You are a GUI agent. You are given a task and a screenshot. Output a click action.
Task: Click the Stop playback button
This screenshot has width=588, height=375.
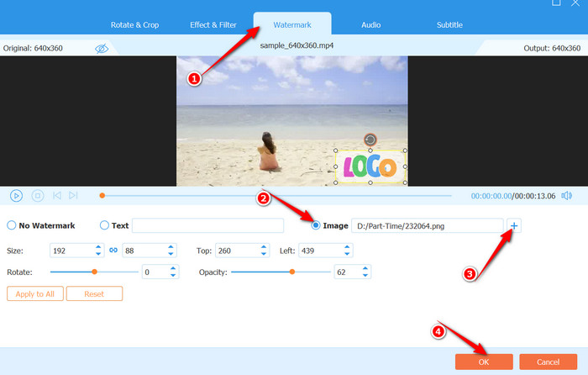click(37, 195)
